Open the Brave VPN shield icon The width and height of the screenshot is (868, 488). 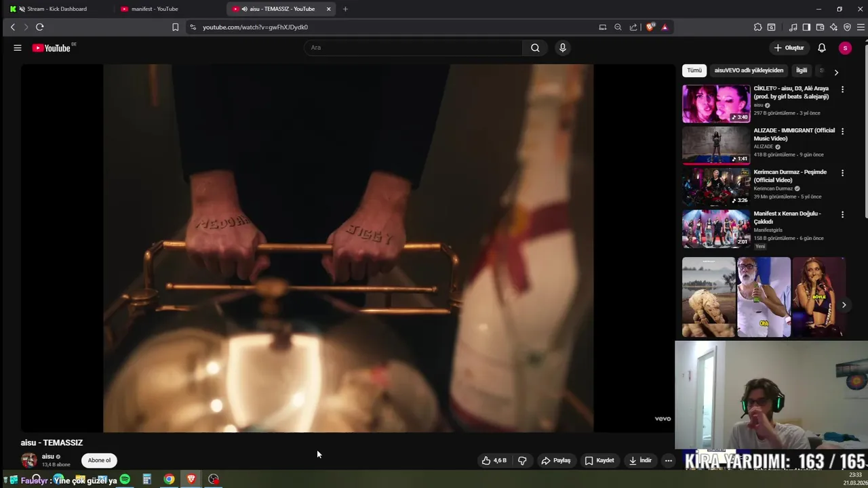click(847, 27)
